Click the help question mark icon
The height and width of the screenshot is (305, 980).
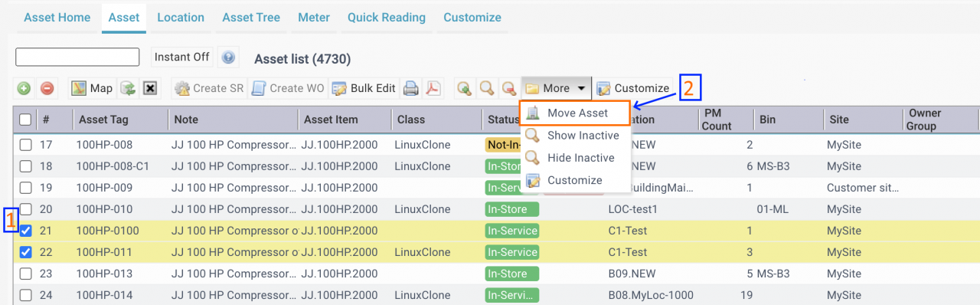228,57
